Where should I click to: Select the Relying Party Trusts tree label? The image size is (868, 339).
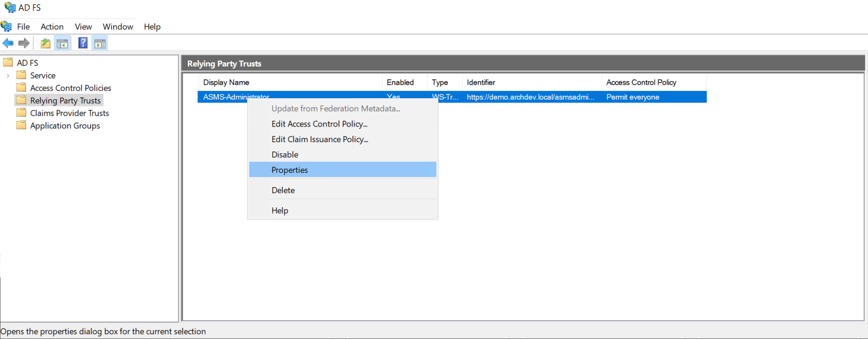click(x=65, y=100)
